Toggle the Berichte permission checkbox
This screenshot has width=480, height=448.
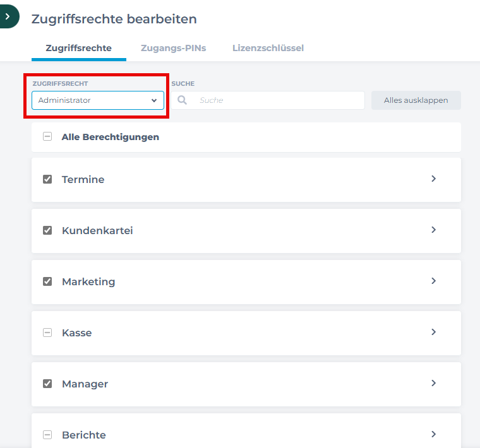(47, 435)
